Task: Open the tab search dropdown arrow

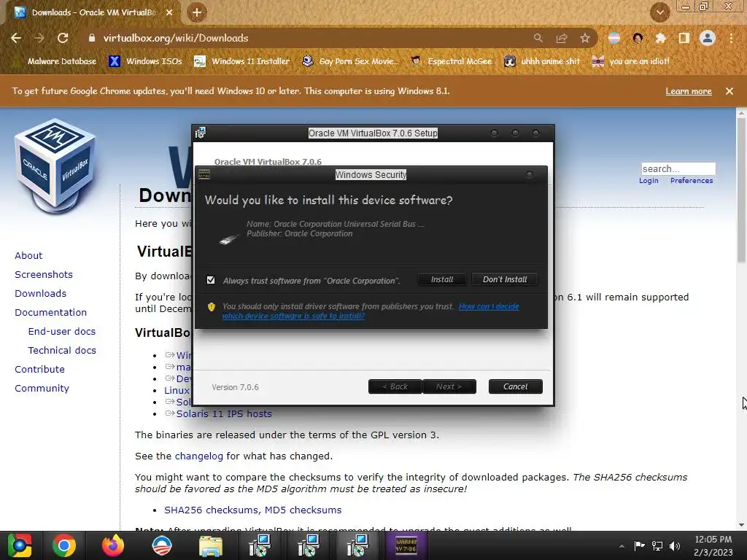Action: (660, 12)
